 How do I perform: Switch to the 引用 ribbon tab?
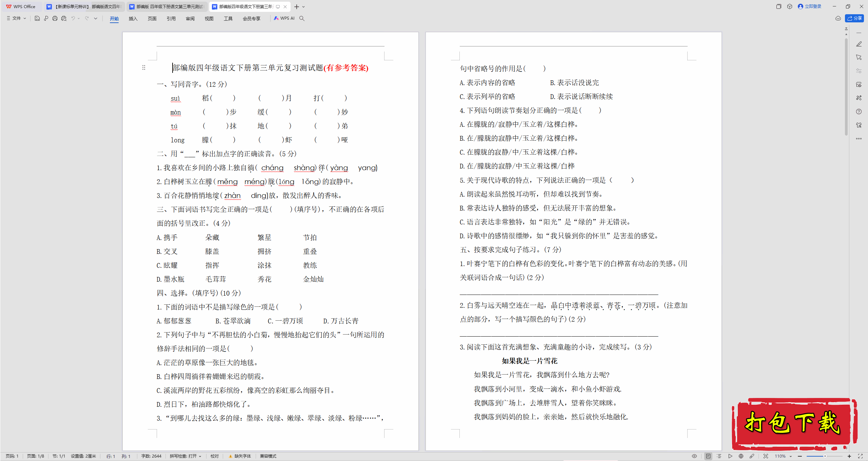coord(171,19)
